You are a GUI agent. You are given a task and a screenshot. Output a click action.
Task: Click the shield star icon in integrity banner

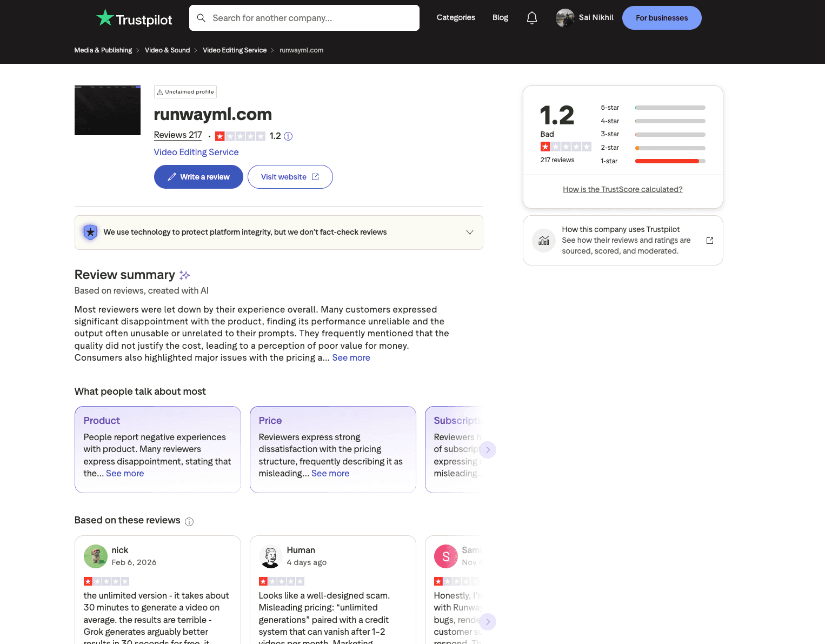pos(90,233)
